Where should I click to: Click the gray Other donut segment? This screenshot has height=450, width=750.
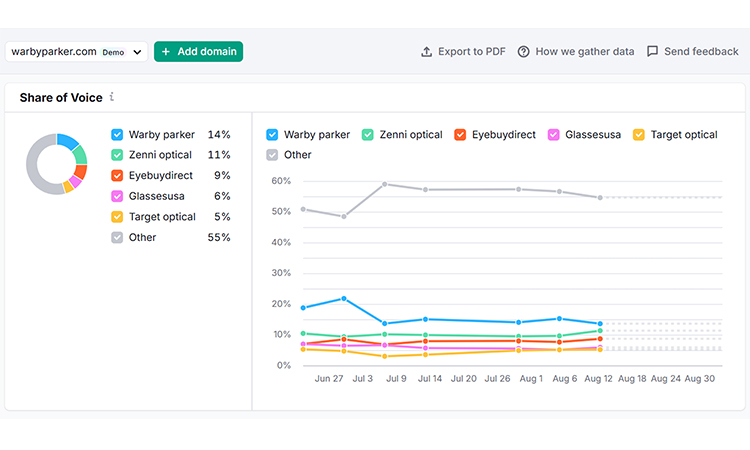(33, 168)
